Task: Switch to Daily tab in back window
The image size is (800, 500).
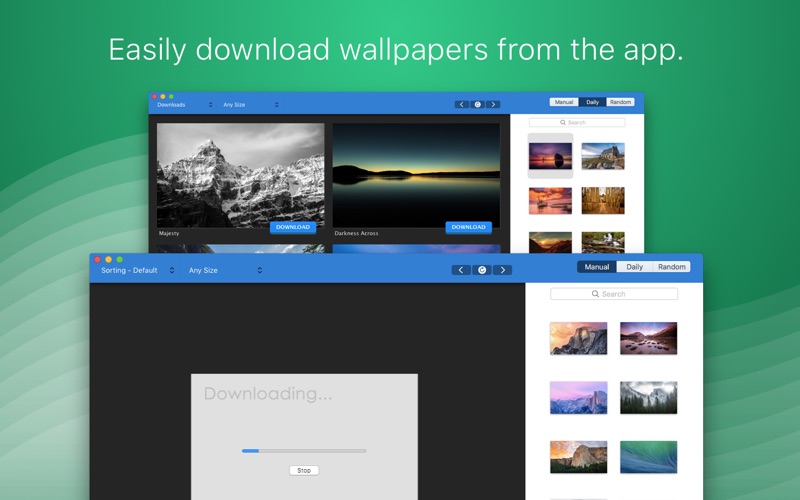Action: (x=592, y=102)
